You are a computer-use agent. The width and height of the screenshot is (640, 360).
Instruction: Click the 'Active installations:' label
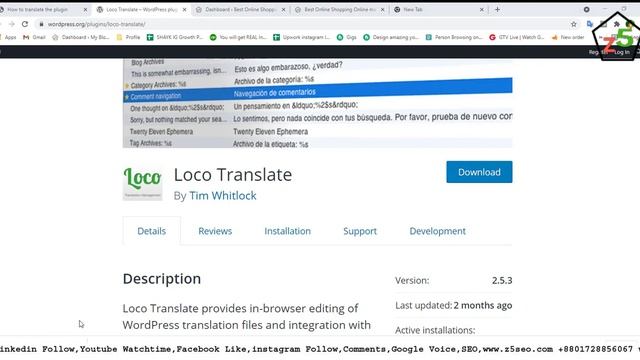[x=435, y=330]
